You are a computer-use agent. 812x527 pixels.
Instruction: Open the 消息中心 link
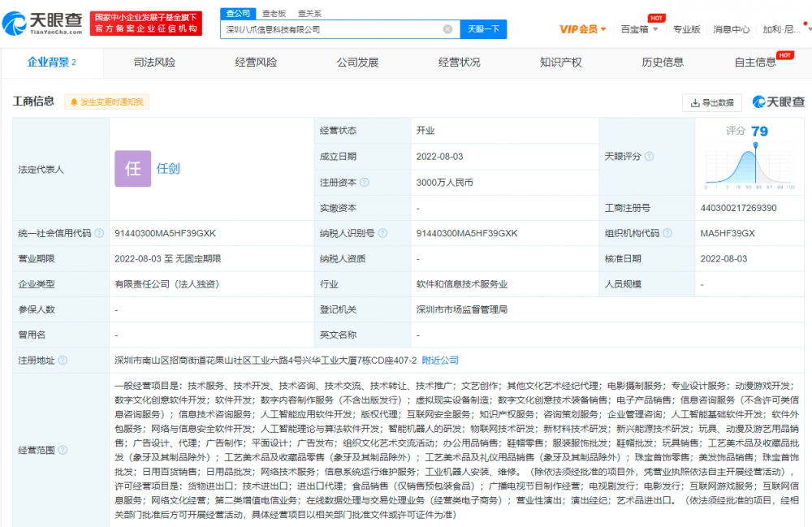coord(732,29)
